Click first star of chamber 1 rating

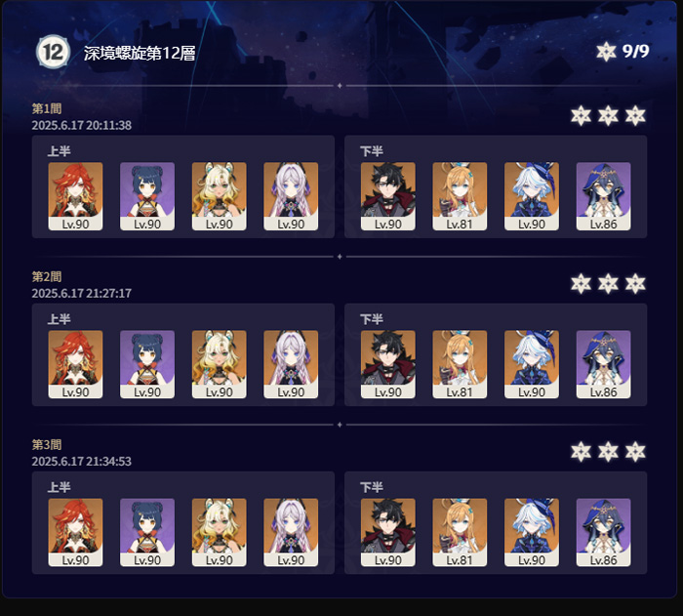[582, 115]
